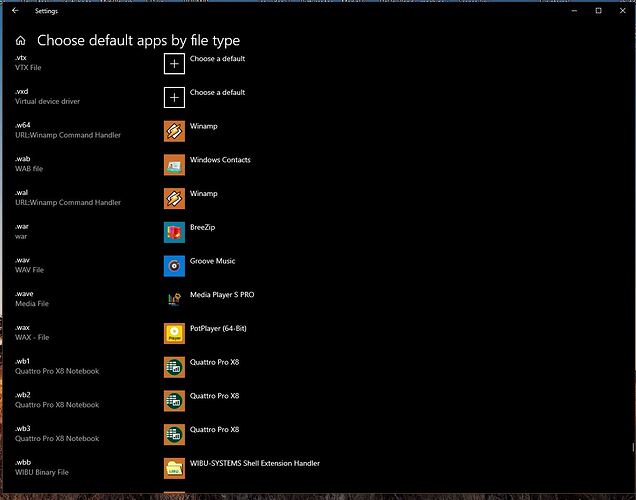Select the .wave extension text

point(24,294)
